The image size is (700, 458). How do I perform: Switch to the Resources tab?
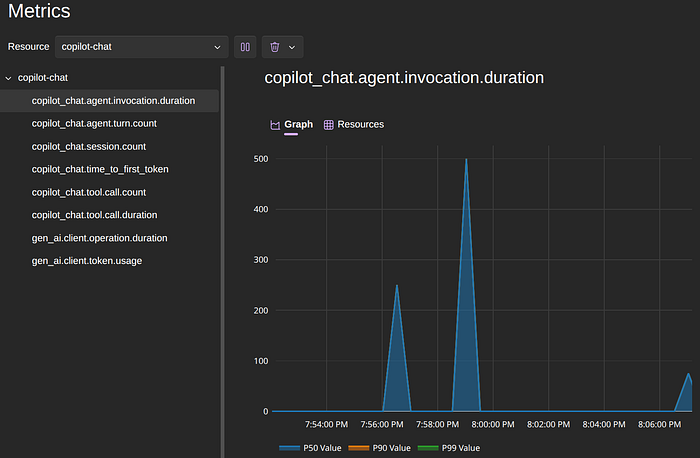[x=354, y=125]
